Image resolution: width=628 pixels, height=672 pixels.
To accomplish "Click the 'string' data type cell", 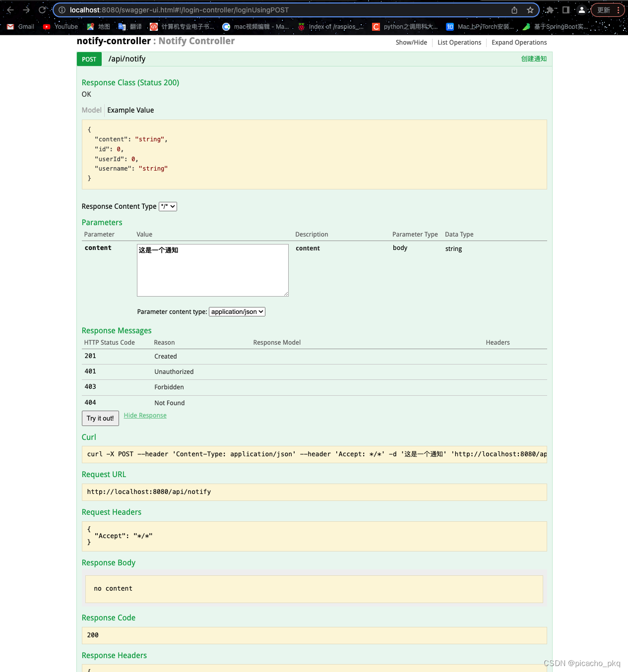I will coord(453,249).
